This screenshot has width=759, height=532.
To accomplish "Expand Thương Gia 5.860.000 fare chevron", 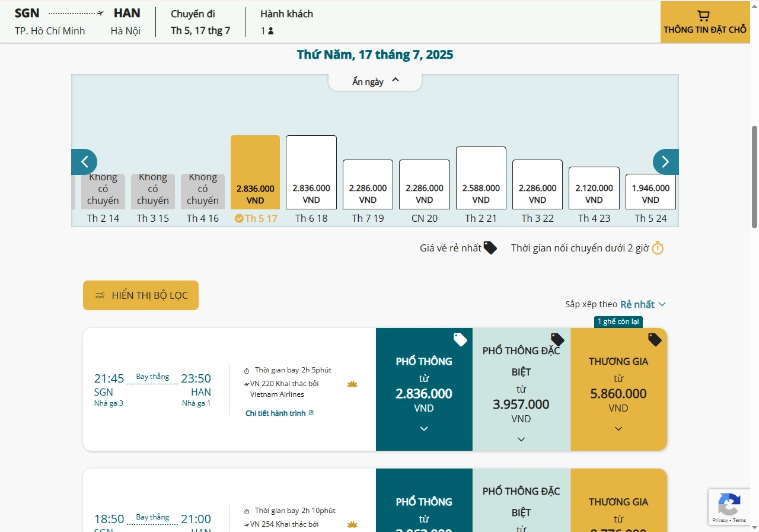I will tap(618, 429).
